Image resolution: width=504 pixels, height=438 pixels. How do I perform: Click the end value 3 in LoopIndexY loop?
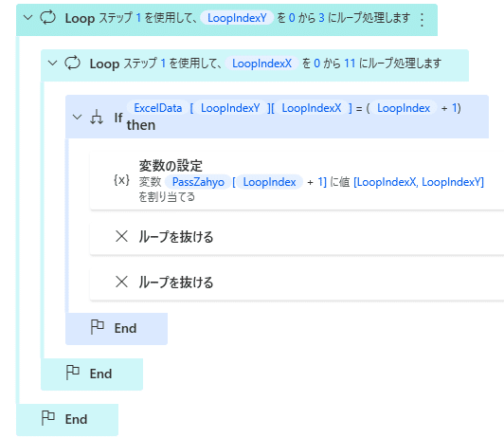[321, 18]
